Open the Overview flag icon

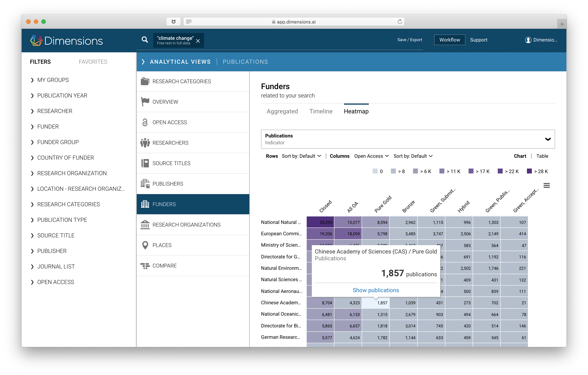(x=145, y=102)
